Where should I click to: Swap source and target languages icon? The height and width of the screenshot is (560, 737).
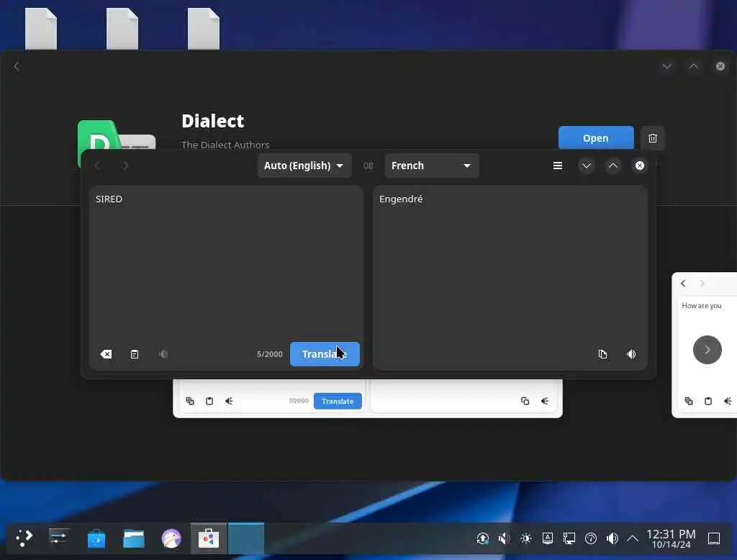368,166
